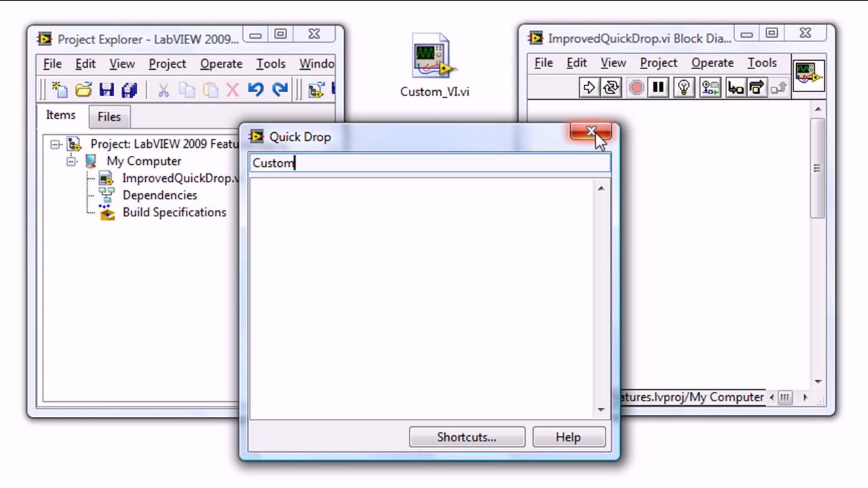Click the Quick Drop list scroll up arrow

[601, 188]
